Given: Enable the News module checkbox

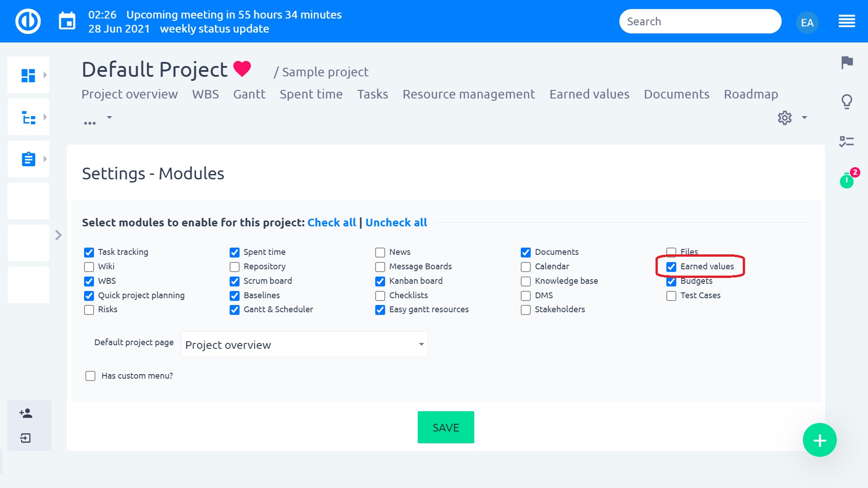Looking at the screenshot, I should tap(380, 252).
